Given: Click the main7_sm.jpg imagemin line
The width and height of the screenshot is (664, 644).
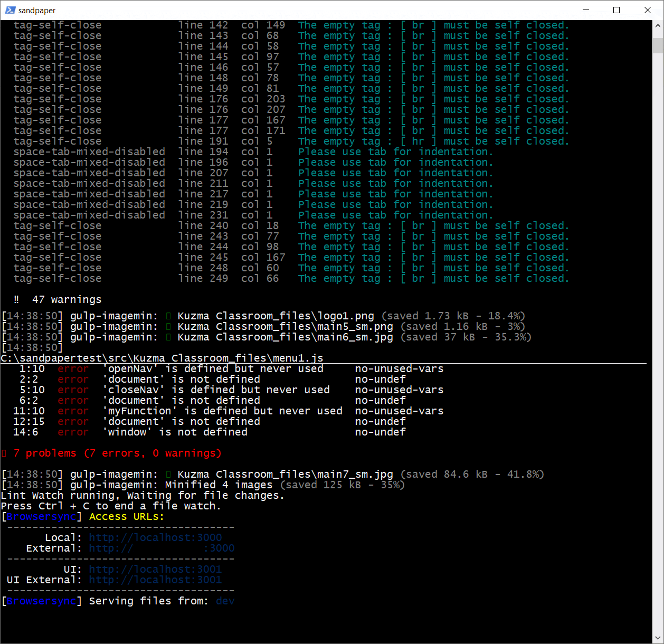Looking at the screenshot, I should tap(273, 474).
